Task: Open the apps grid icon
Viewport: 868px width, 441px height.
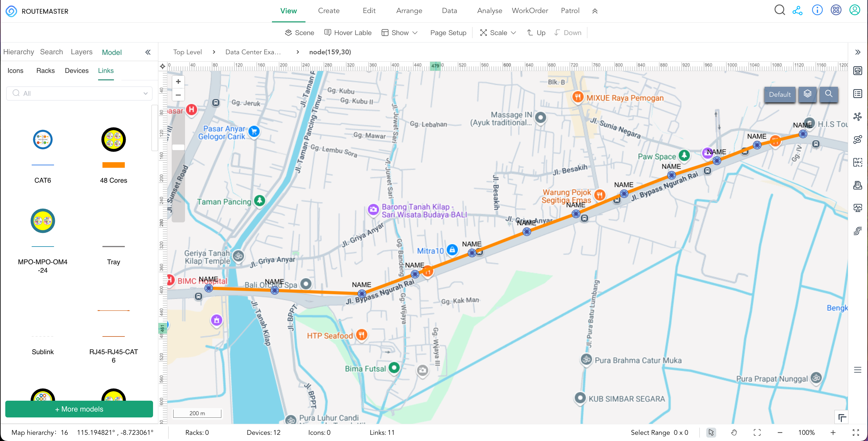Action: click(x=836, y=10)
